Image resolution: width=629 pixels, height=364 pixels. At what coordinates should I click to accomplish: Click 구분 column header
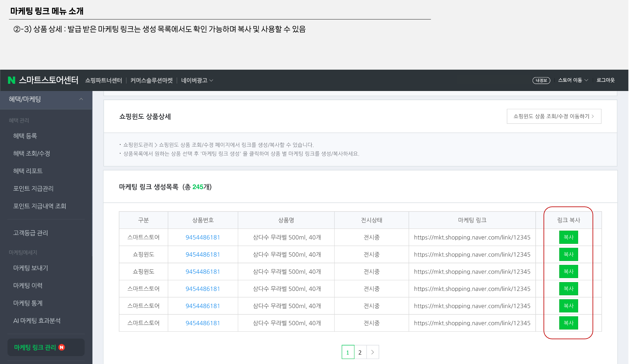point(144,220)
